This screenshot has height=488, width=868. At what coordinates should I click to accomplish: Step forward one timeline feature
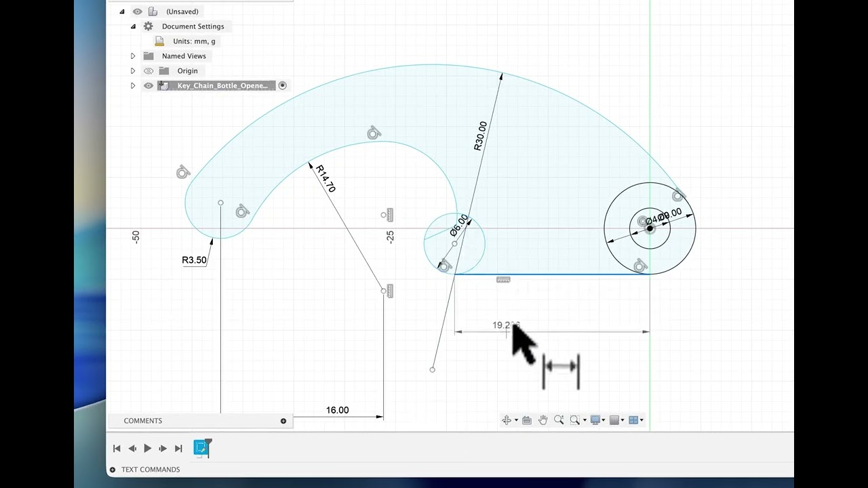pos(163,448)
